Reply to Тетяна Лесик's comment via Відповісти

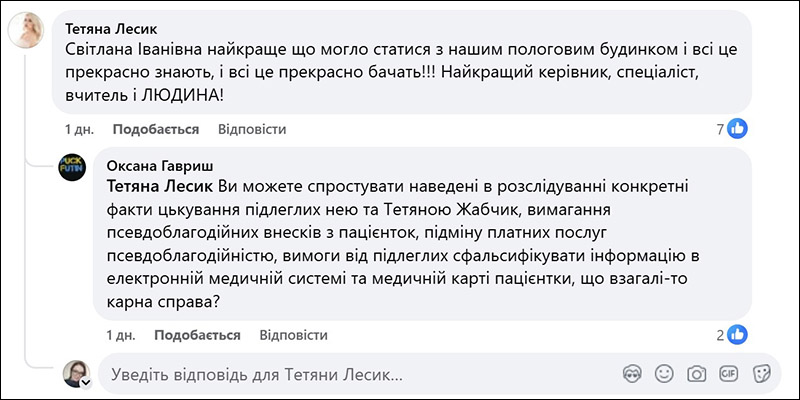coord(252,130)
